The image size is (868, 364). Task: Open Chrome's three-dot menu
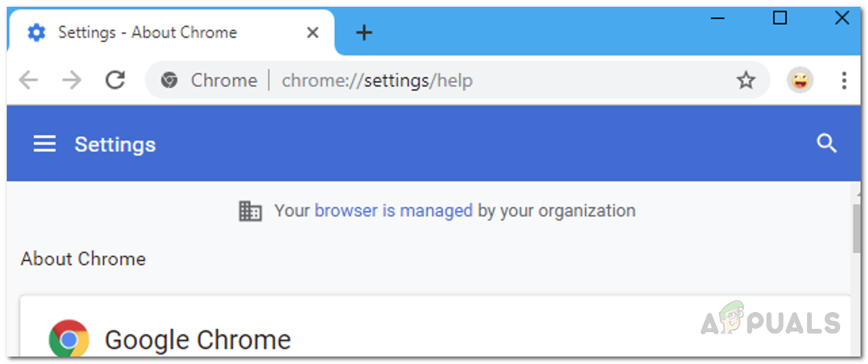(844, 81)
